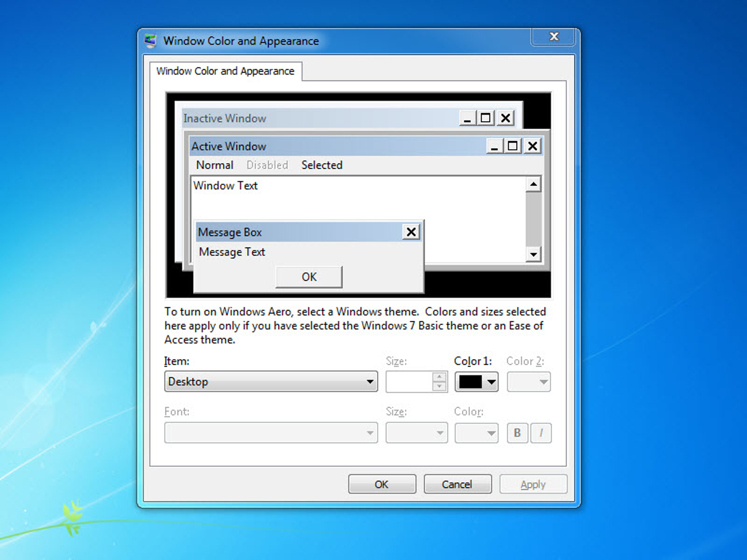Image resolution: width=747 pixels, height=560 pixels.
Task: Toggle Bold font style button
Action: coord(517,433)
